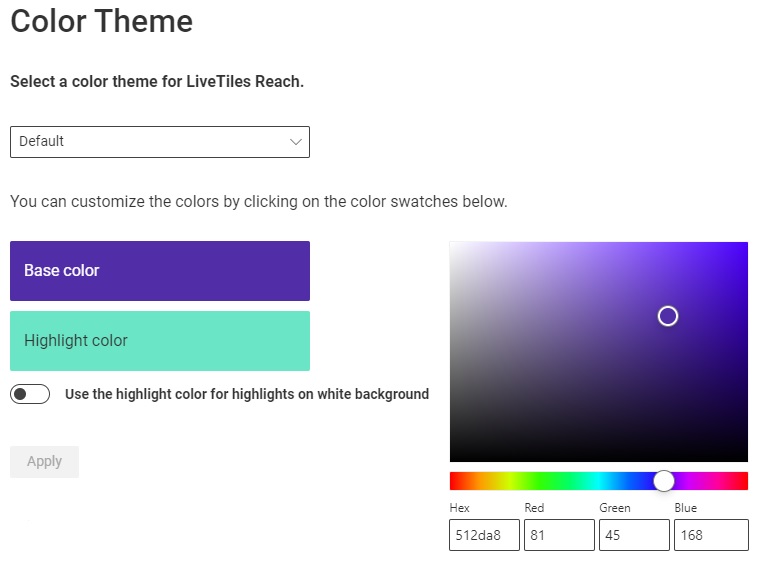Screen dimensions: 767x574
Task: Focus the Blue value field showing 168
Action: coord(711,535)
